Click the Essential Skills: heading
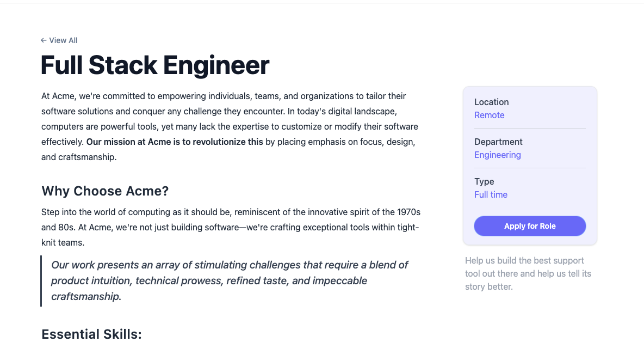 pos(91,334)
